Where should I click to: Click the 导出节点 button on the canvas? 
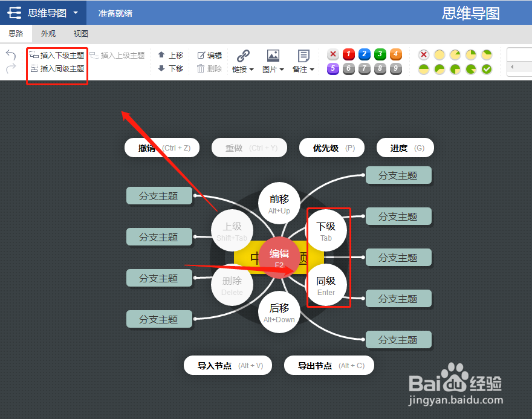coord(329,365)
